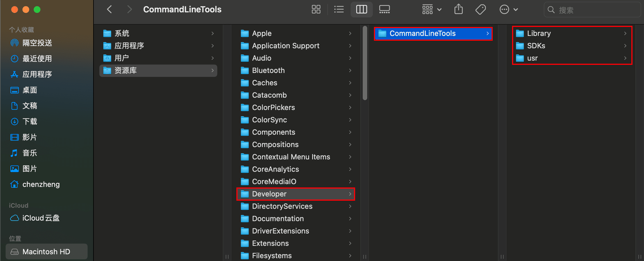
Task: Switch to icon grid view
Action: click(x=316, y=10)
